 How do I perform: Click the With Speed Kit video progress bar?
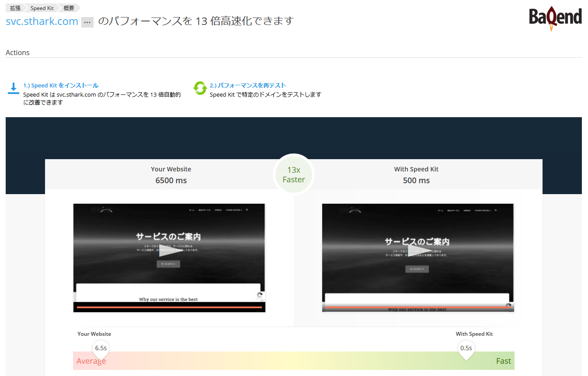(x=418, y=307)
